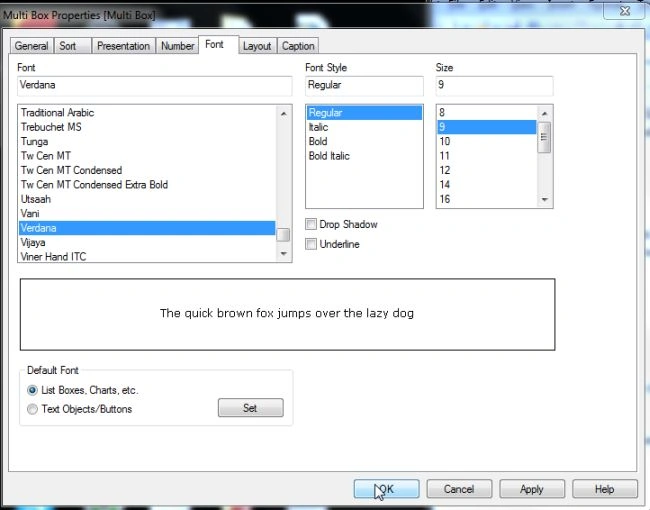650x510 pixels.
Task: Select size 11 in list
Action: click(x=487, y=156)
